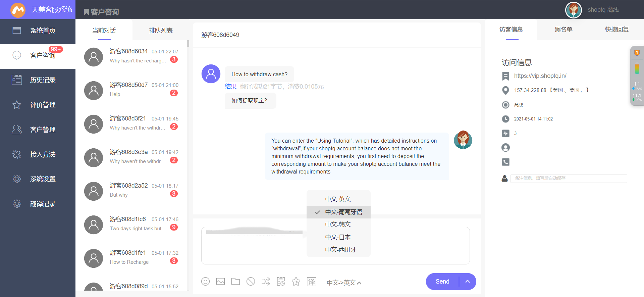Click the 译 translate icon
The image size is (644, 297).
pos(312,282)
